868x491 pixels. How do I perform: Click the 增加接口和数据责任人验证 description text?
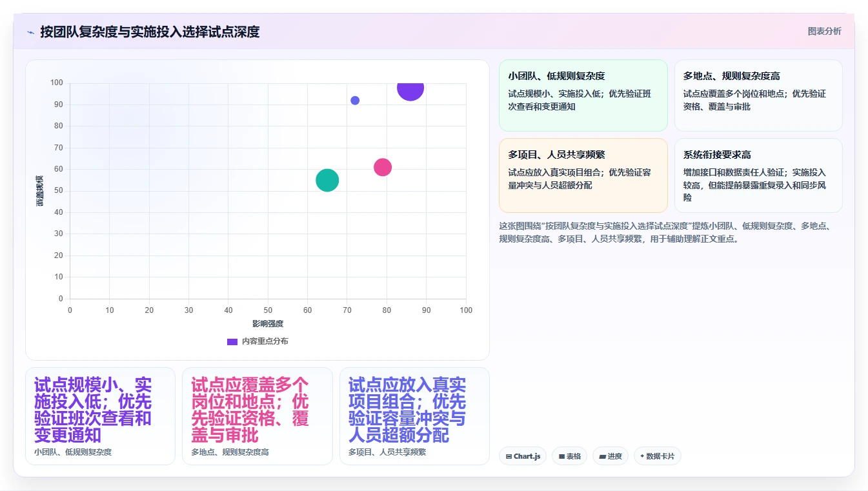pos(754,185)
